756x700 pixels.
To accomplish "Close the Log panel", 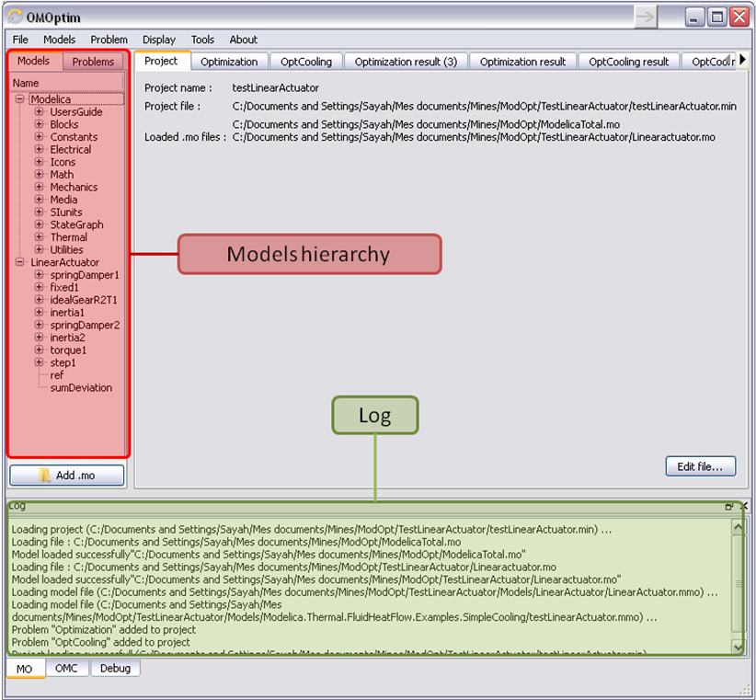I will (x=743, y=506).
